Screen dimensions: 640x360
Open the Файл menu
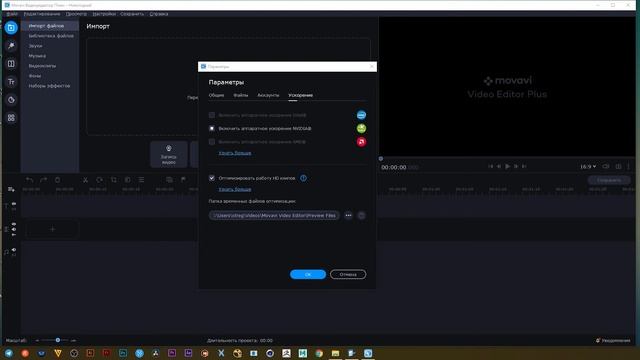click(12, 14)
